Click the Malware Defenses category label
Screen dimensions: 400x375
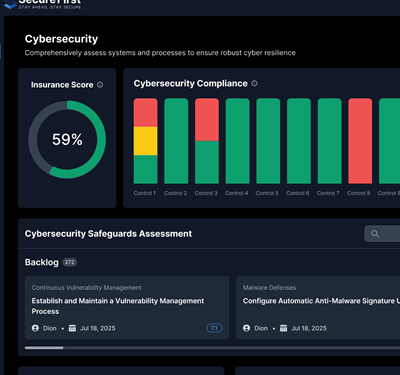pyautogui.click(x=269, y=288)
